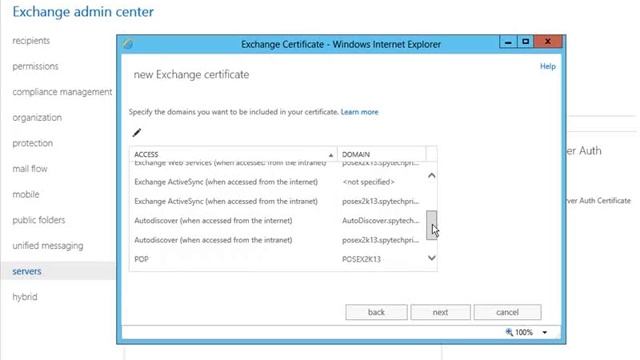Go to compliance management
The height and width of the screenshot is (360, 640).
[62, 92]
